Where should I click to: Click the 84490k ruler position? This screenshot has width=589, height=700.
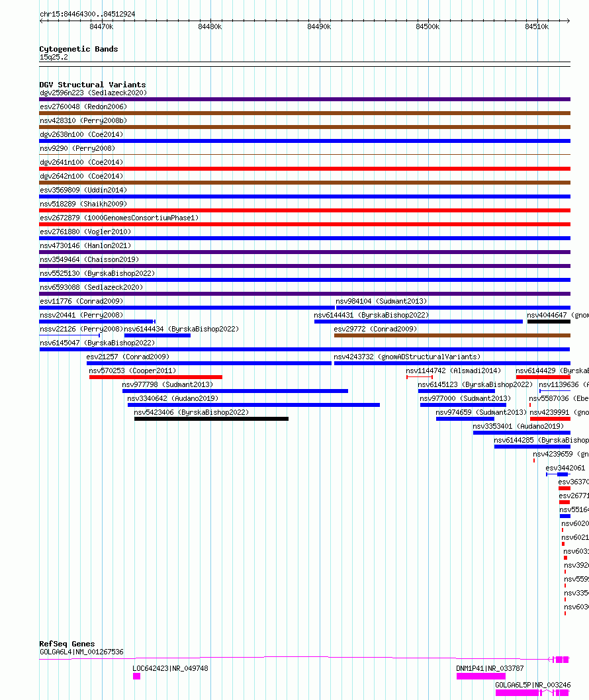pyautogui.click(x=319, y=26)
